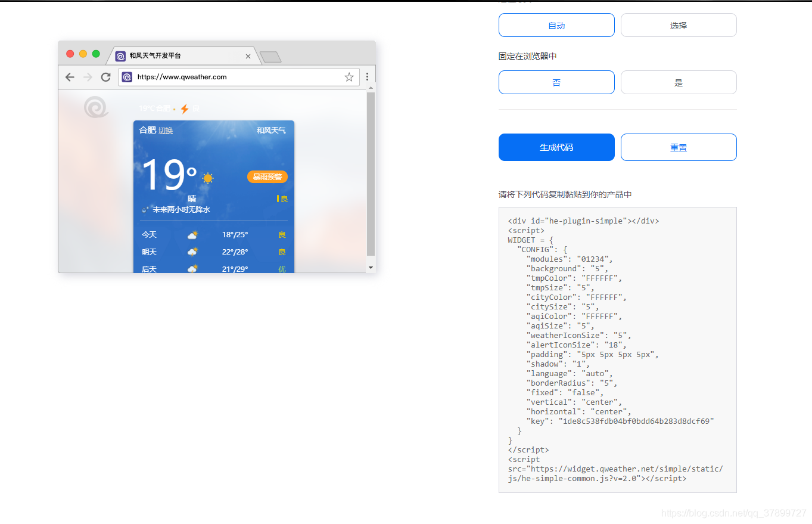Click the grey spiral QWeather logo in preview
This screenshot has width=812, height=524.
[96, 107]
